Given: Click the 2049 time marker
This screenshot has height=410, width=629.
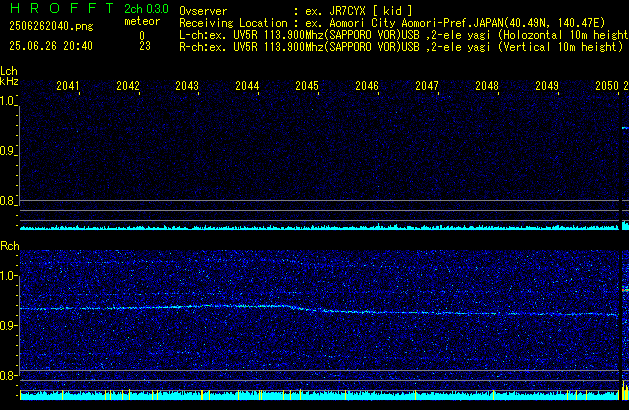Looking at the screenshot, I should [547, 86].
